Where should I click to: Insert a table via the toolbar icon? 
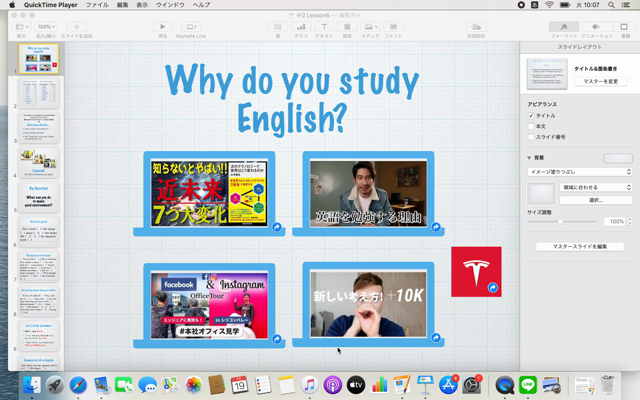[x=278, y=27]
